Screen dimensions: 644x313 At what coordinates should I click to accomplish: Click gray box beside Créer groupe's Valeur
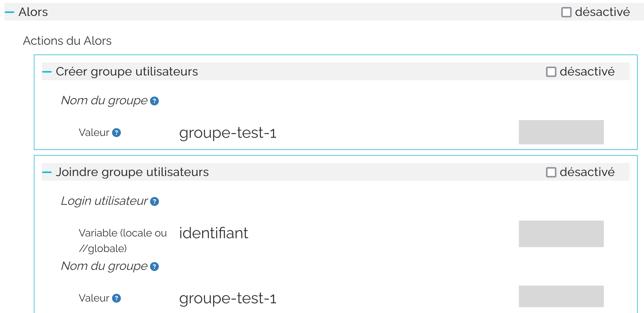tap(561, 132)
